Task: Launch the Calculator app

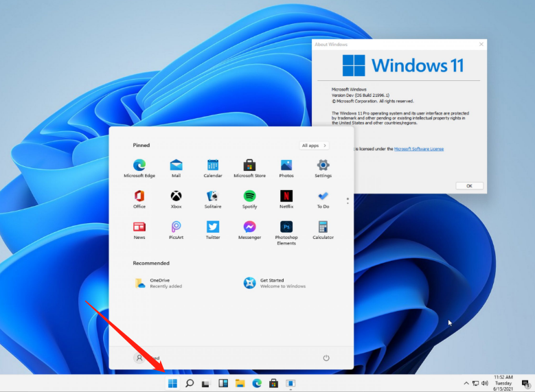Action: 323,230
